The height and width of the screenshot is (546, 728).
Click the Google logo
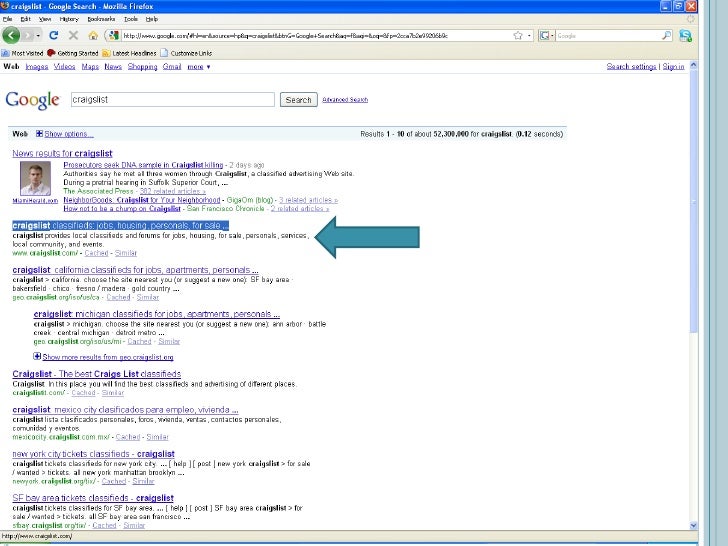pyautogui.click(x=32, y=100)
